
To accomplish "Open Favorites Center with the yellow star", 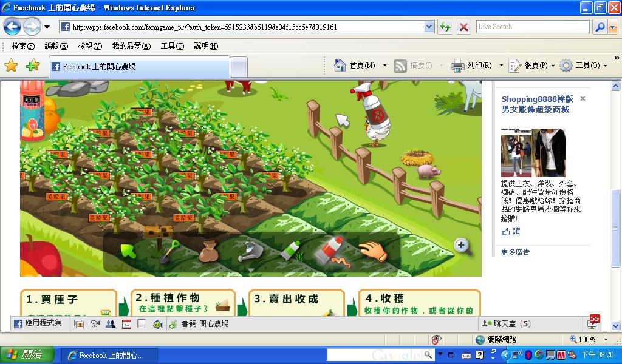I will click(x=11, y=66).
